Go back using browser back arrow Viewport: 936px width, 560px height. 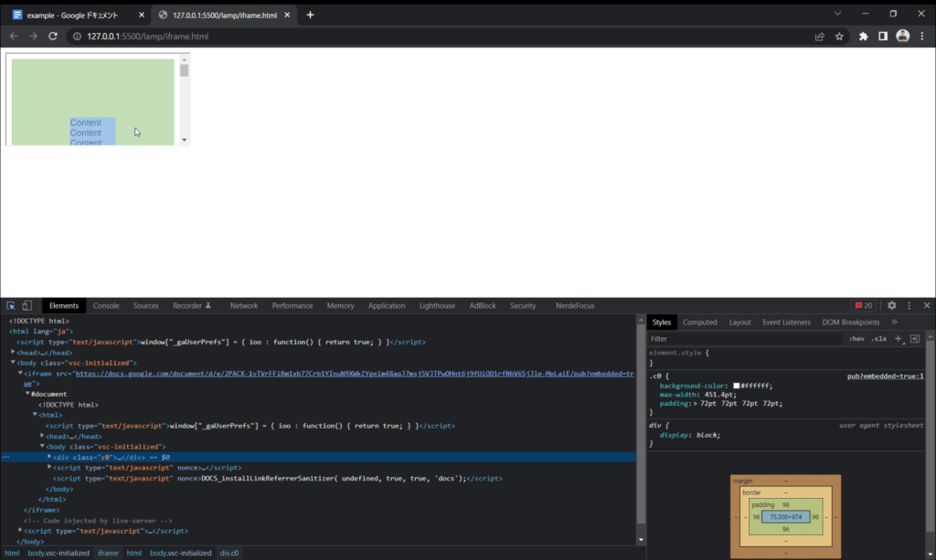click(14, 37)
